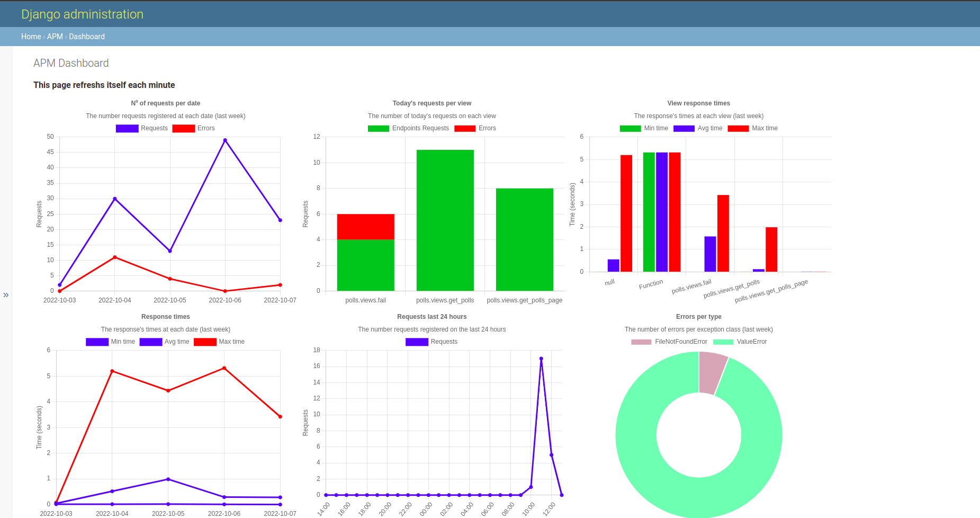This screenshot has width=980, height=518.
Task: Toggle Max time legend in View response times
Action: [x=752, y=128]
